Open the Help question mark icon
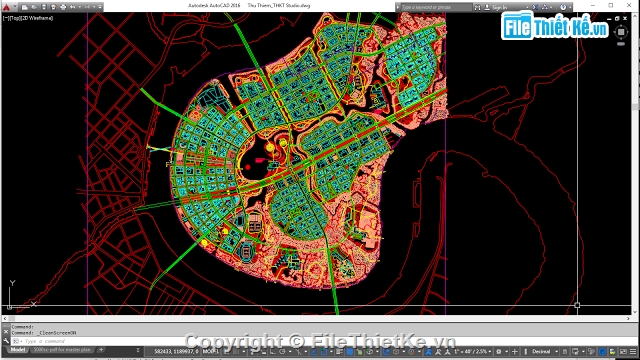The image size is (640, 360). pyautogui.click(x=563, y=7)
